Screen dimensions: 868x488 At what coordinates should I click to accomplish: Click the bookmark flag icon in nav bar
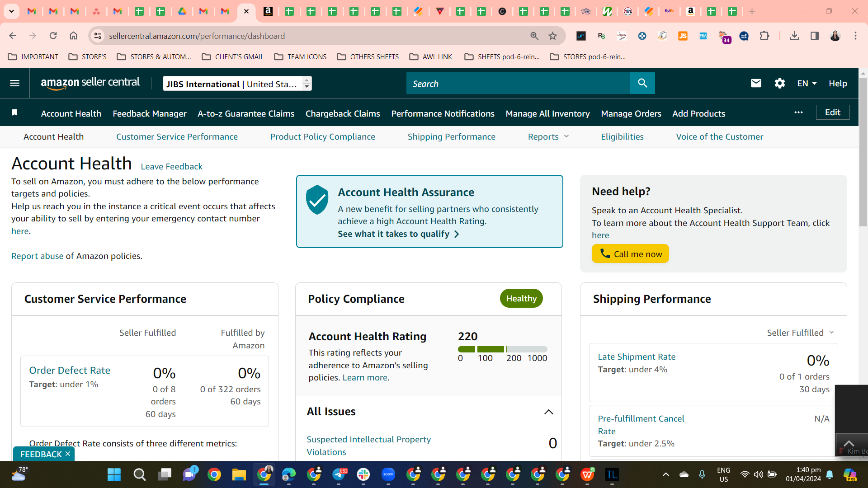pyautogui.click(x=14, y=113)
